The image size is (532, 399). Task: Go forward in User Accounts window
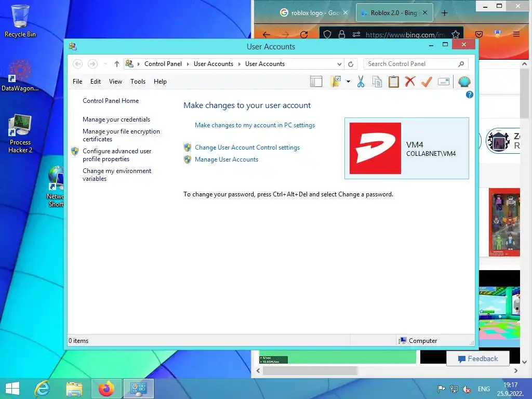tap(92, 64)
